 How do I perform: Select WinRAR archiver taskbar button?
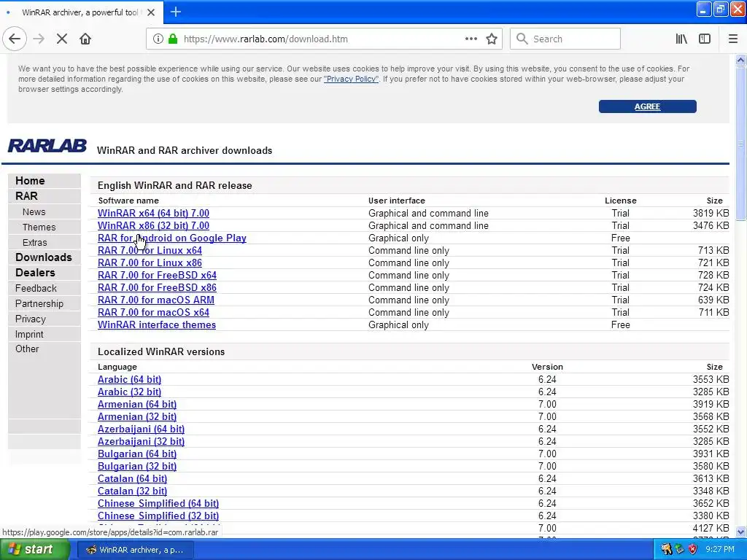135,550
